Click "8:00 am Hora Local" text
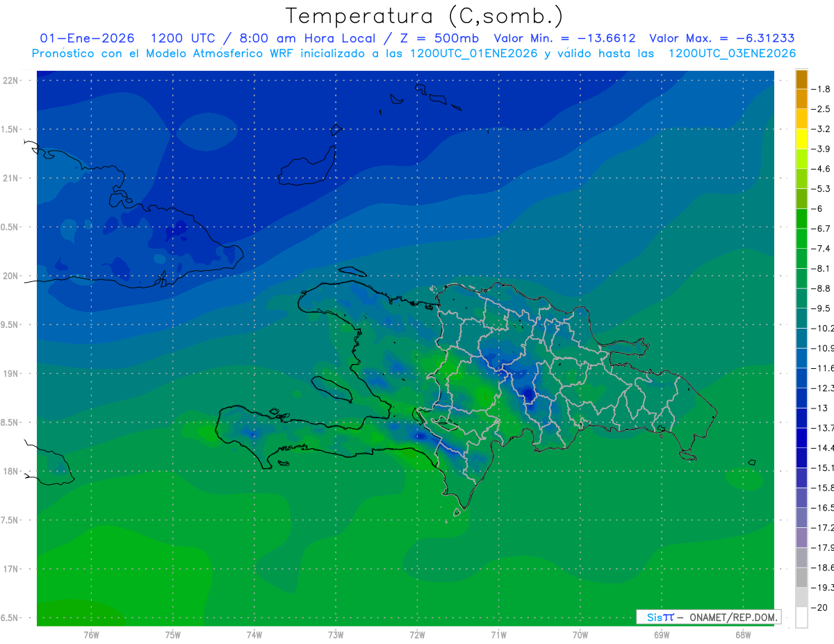 pyautogui.click(x=308, y=38)
